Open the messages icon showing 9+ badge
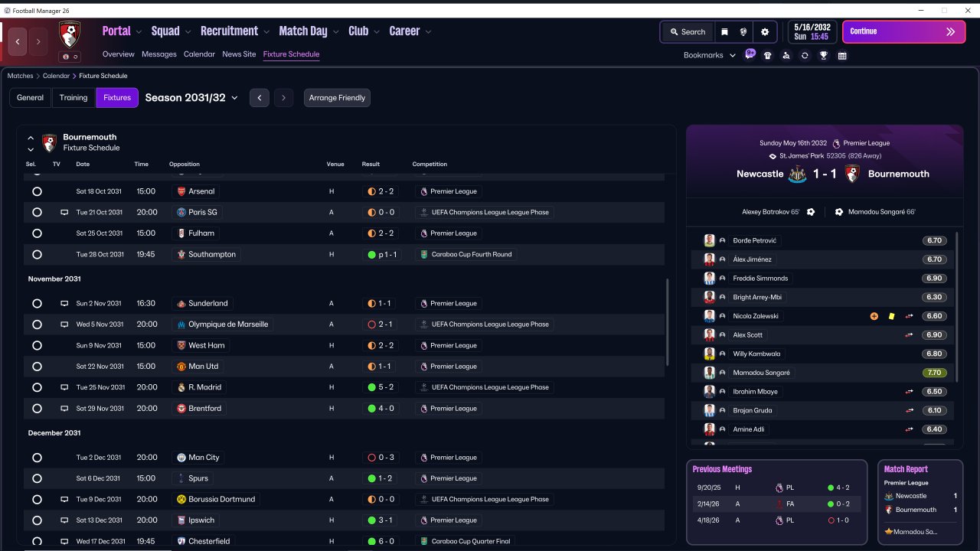Screen dimensions: 980x551 750,55
